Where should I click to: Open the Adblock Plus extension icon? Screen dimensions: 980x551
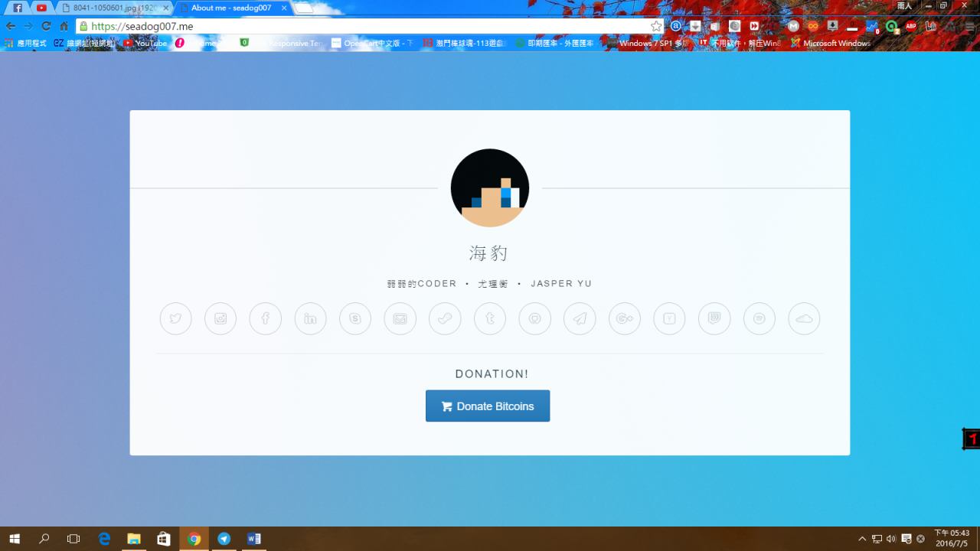(911, 26)
